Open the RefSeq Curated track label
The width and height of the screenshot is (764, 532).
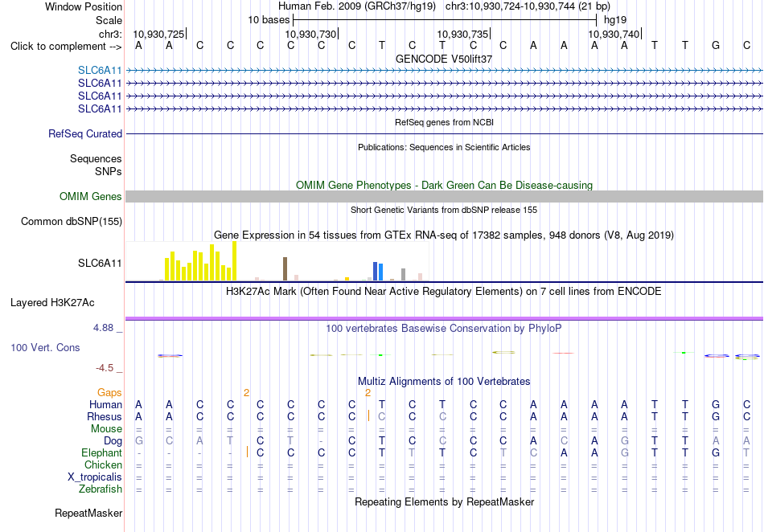coord(85,134)
